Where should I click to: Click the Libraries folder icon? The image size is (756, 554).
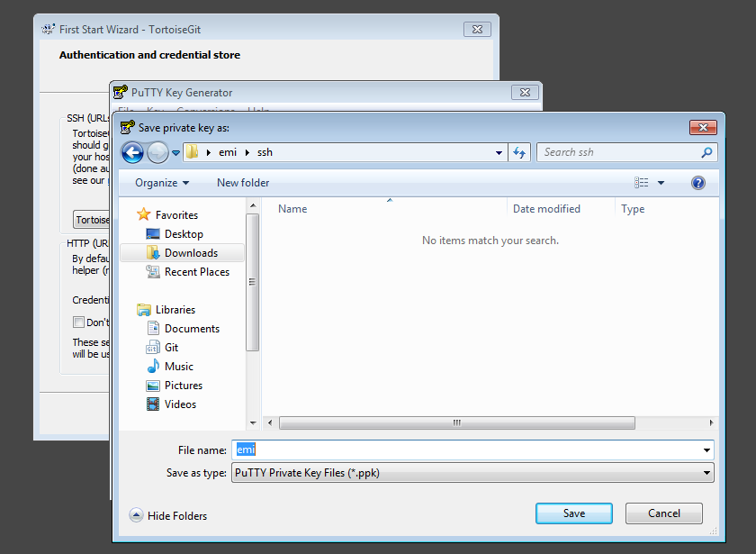144,310
